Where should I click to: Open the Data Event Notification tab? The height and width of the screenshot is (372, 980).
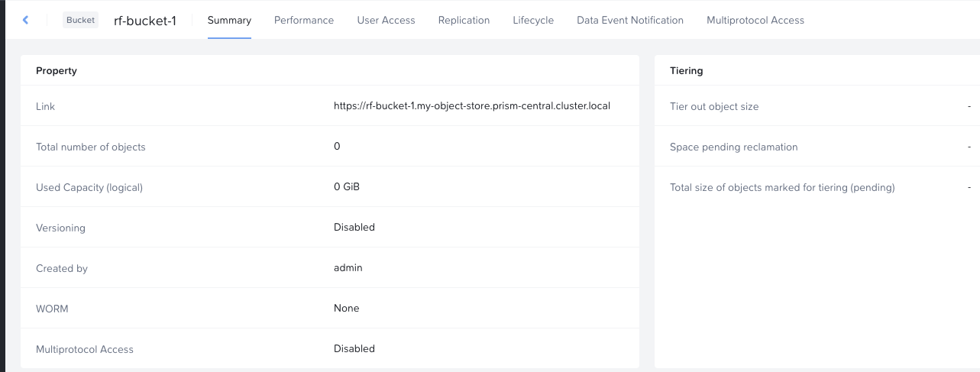[x=630, y=20]
